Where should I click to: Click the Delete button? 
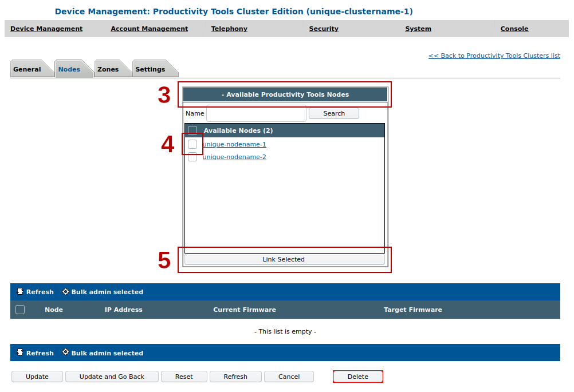pos(357,377)
